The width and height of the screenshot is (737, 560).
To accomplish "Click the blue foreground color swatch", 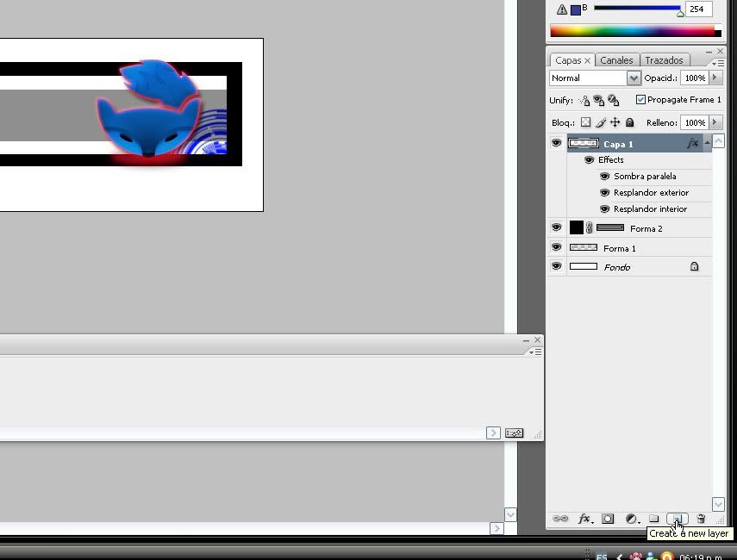I will 575,9.
